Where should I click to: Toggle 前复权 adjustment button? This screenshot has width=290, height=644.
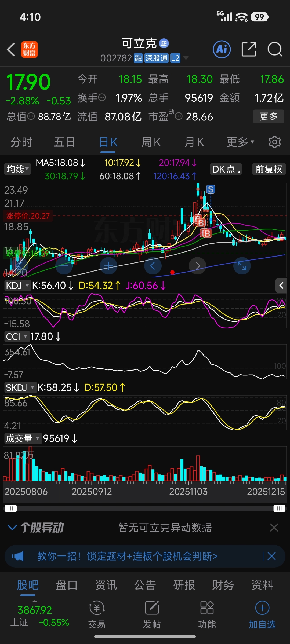269,169
